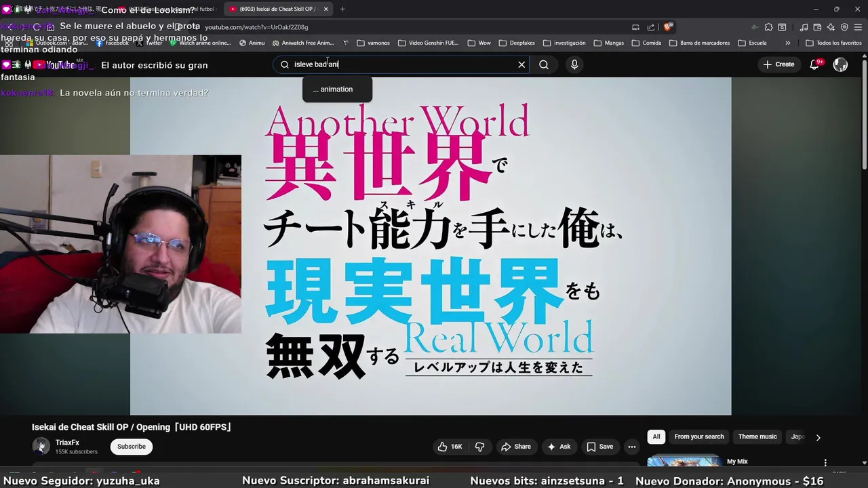Click the video title text
The height and width of the screenshot is (488, 868).
tap(132, 427)
